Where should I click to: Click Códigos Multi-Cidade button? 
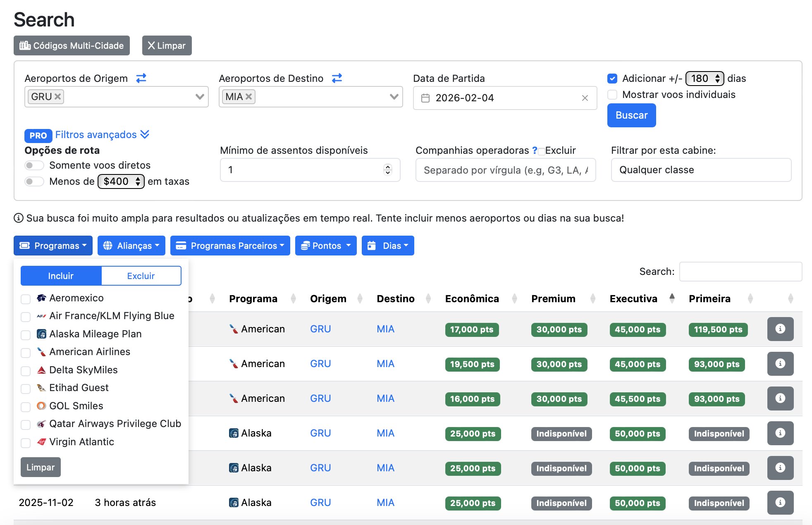[72, 45]
